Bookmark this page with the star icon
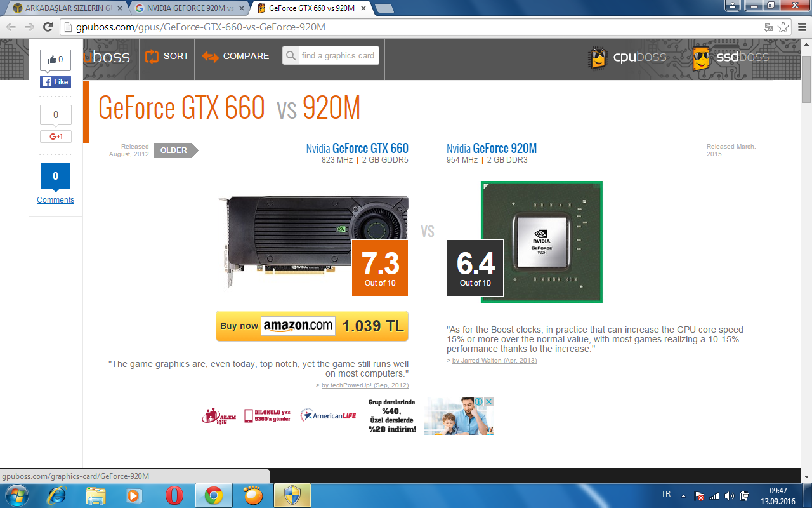This screenshot has width=812, height=508. pyautogui.click(x=783, y=27)
